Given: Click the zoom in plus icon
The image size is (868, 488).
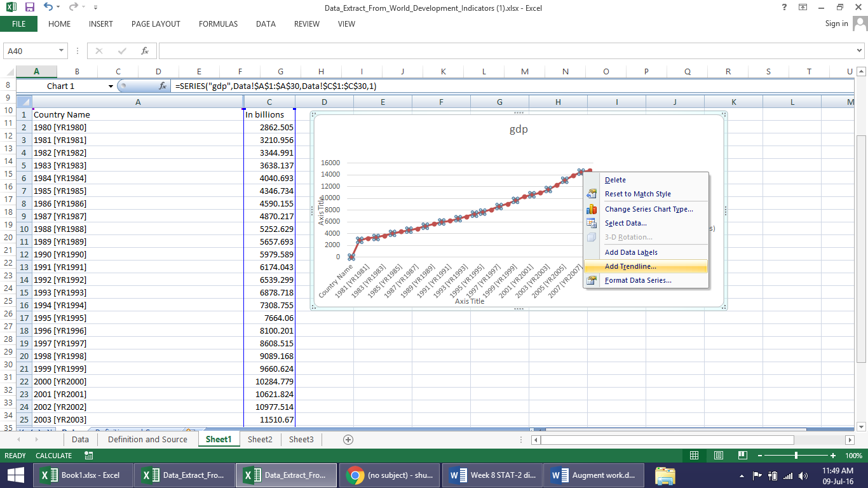Looking at the screenshot, I should [833, 456].
